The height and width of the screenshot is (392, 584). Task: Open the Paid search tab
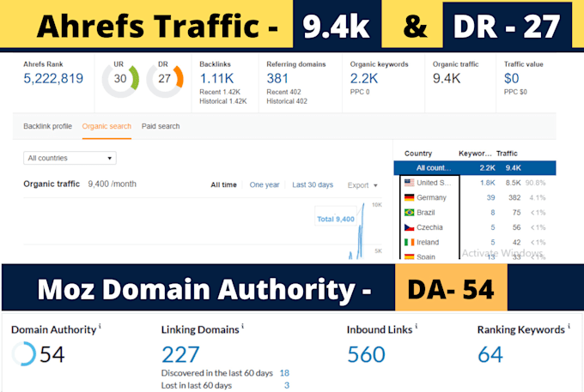tap(161, 126)
